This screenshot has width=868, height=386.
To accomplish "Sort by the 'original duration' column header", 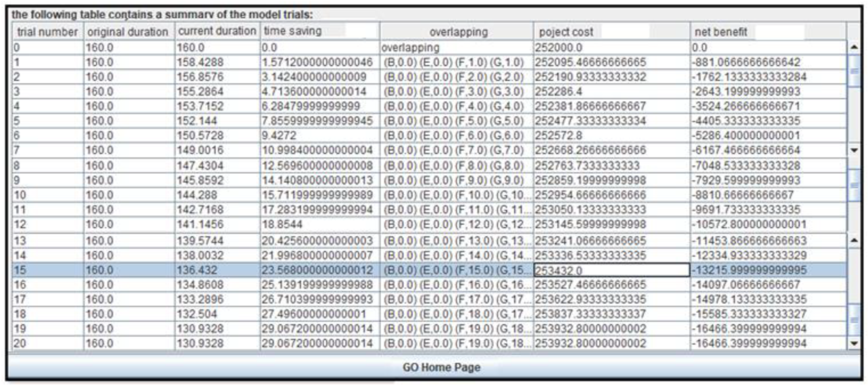I will click(129, 32).
